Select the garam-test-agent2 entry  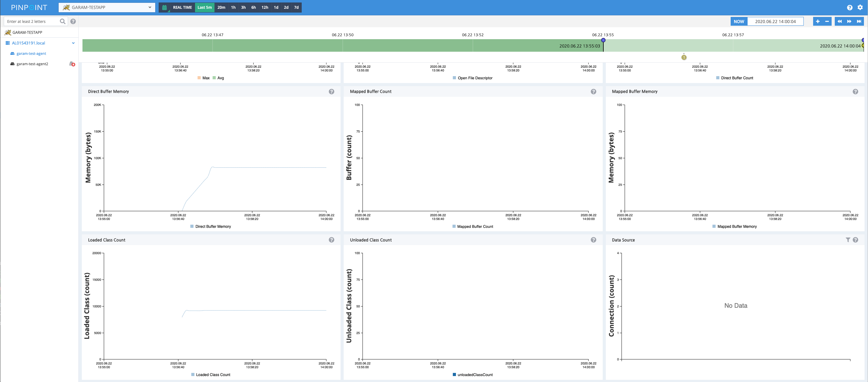pos(32,64)
